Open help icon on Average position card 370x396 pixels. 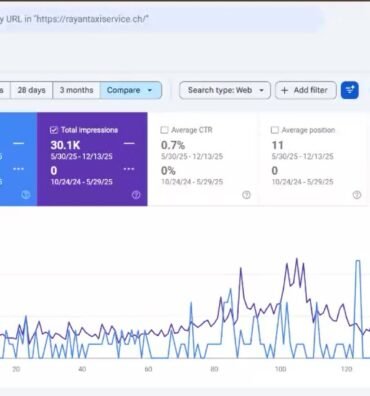pyautogui.click(x=357, y=195)
